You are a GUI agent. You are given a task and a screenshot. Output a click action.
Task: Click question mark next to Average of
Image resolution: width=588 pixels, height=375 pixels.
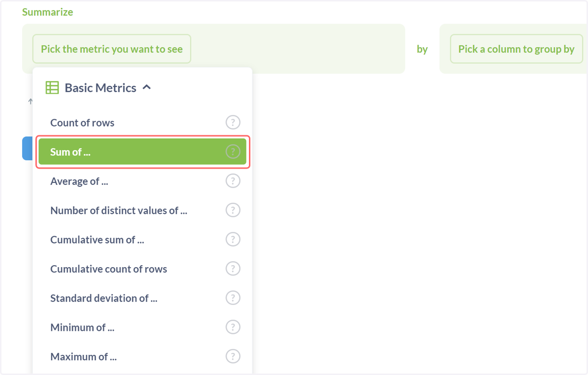tap(233, 181)
